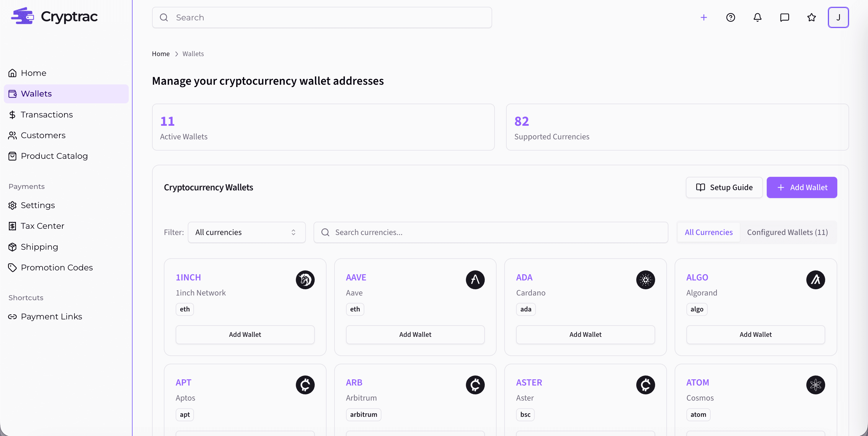
Task: Switch to Configured Wallets tab
Action: tap(787, 232)
